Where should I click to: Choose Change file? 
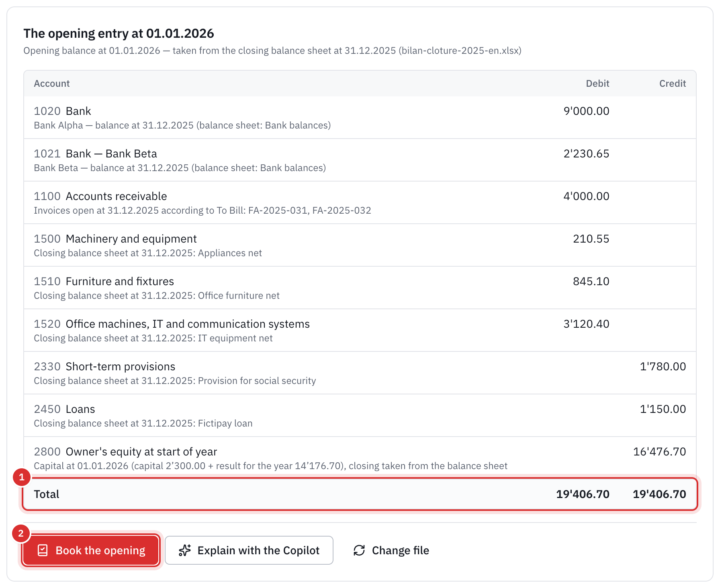391,550
